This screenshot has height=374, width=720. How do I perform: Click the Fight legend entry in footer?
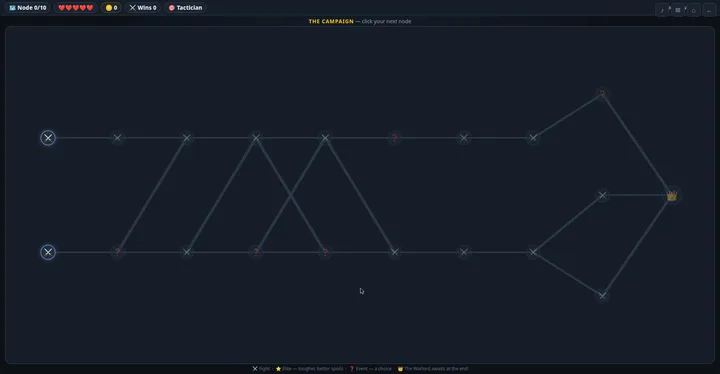click(x=261, y=368)
